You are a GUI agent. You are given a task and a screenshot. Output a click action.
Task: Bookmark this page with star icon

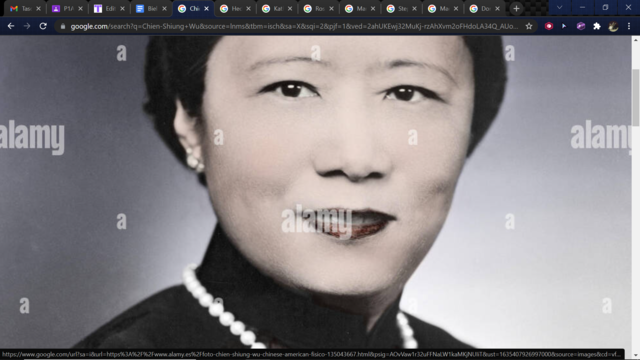click(x=529, y=27)
